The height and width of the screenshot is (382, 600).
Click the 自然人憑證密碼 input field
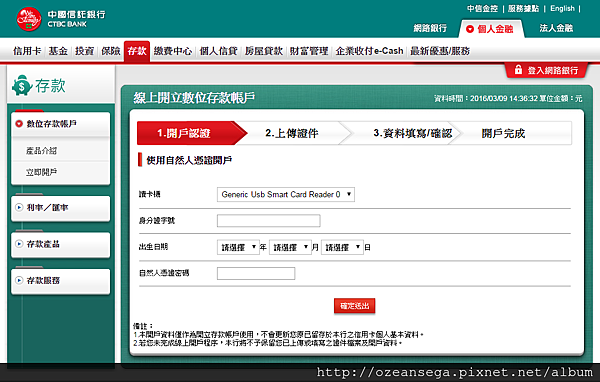pyautogui.click(x=256, y=273)
